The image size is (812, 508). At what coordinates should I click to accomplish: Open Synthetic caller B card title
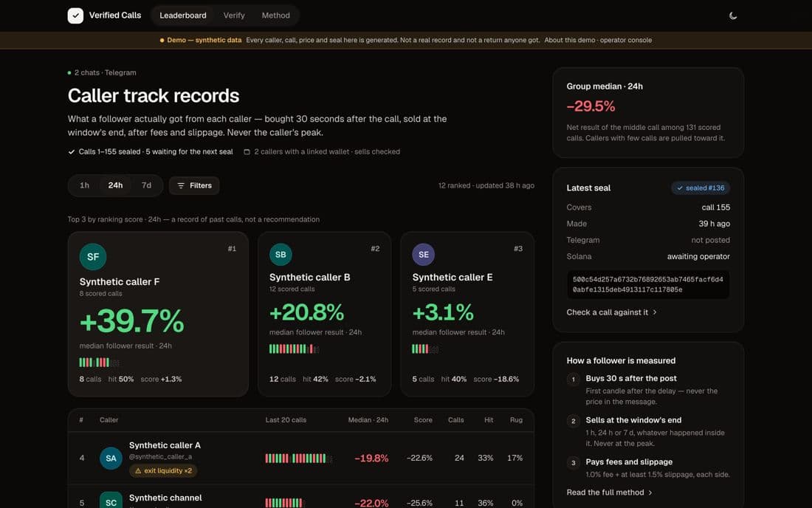[310, 277]
